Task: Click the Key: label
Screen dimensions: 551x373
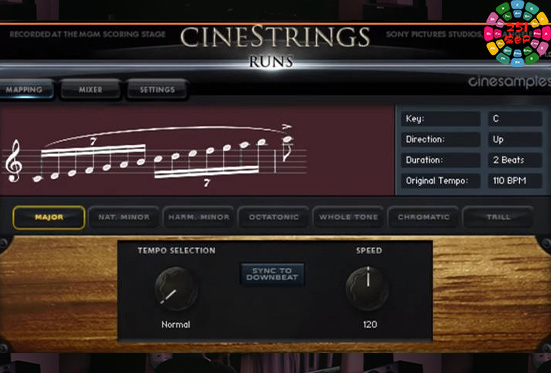Action: 441,119
